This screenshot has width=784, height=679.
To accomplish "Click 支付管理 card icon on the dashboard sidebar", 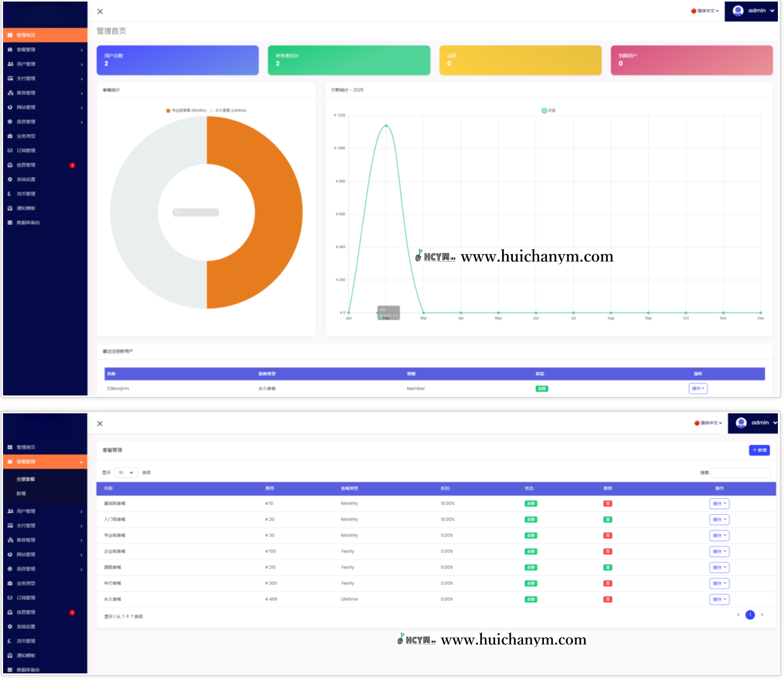I will pyautogui.click(x=10, y=78).
